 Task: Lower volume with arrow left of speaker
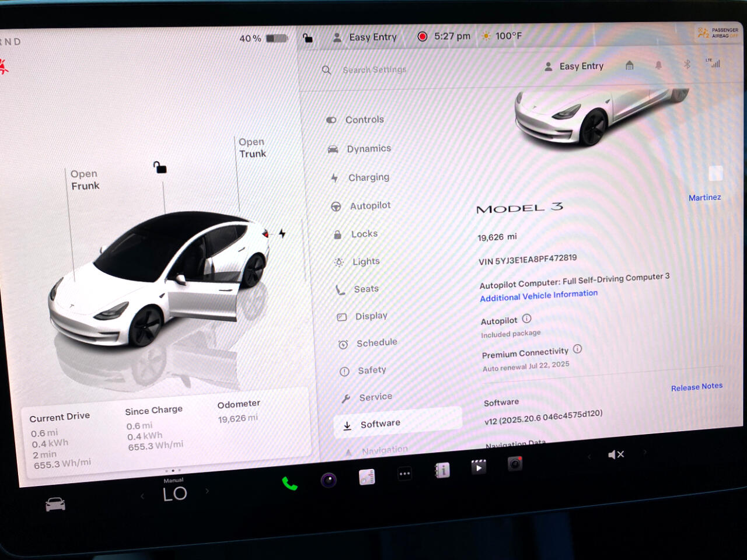click(x=589, y=457)
